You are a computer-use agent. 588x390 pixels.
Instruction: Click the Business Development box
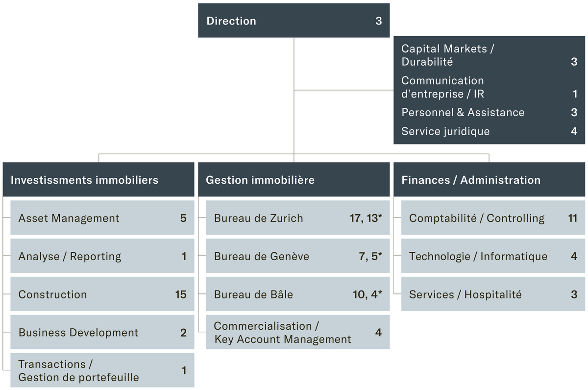click(x=102, y=333)
